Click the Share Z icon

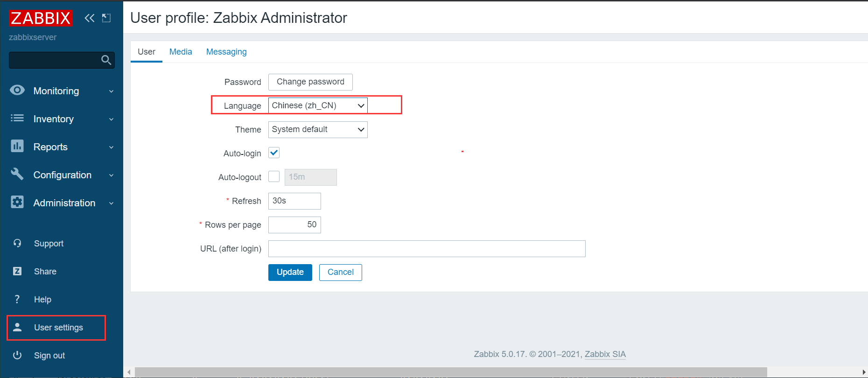tap(17, 271)
